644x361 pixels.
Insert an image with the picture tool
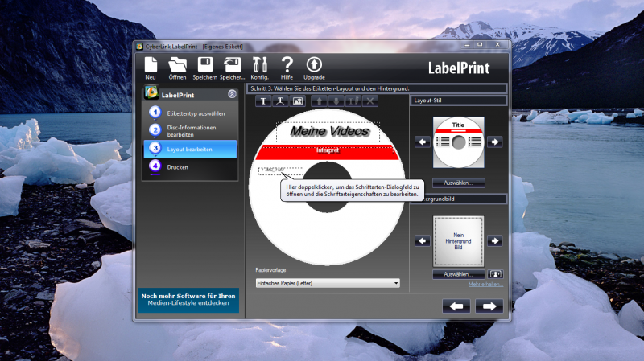(x=297, y=101)
